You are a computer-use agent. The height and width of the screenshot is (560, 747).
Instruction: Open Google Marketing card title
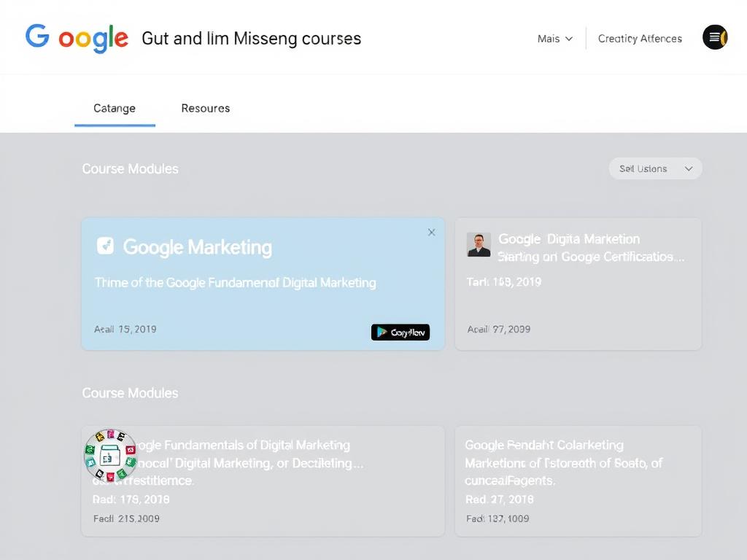coord(197,247)
